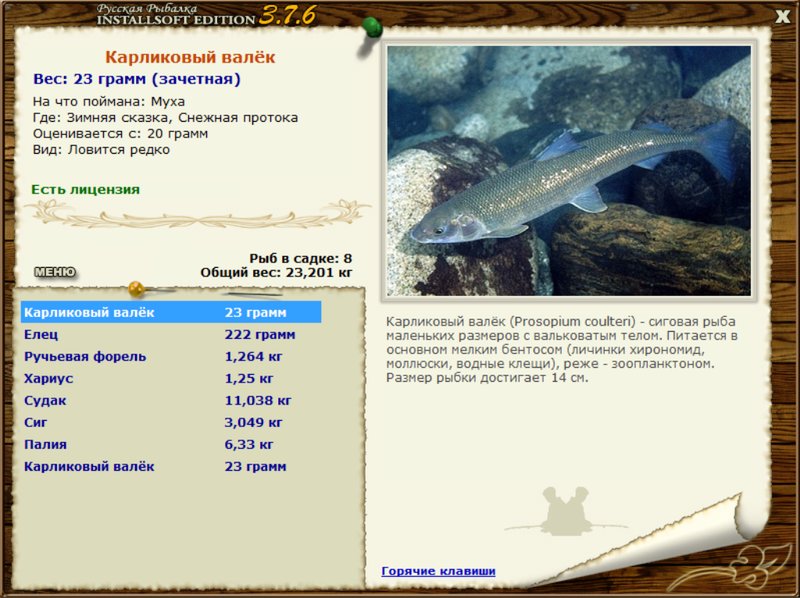
Task: Choose the Ручьевая форель row
Action: click(x=171, y=357)
